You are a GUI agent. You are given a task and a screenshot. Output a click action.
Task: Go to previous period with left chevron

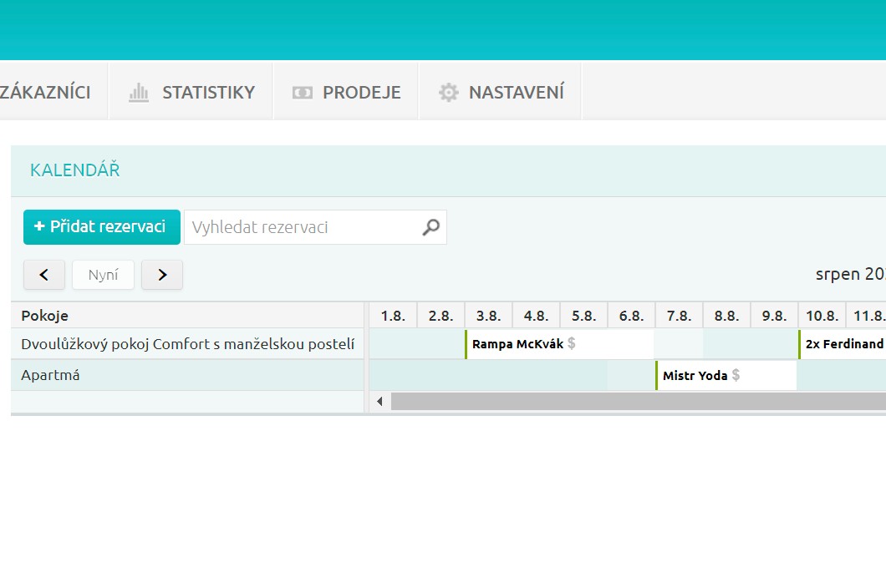pyautogui.click(x=45, y=275)
